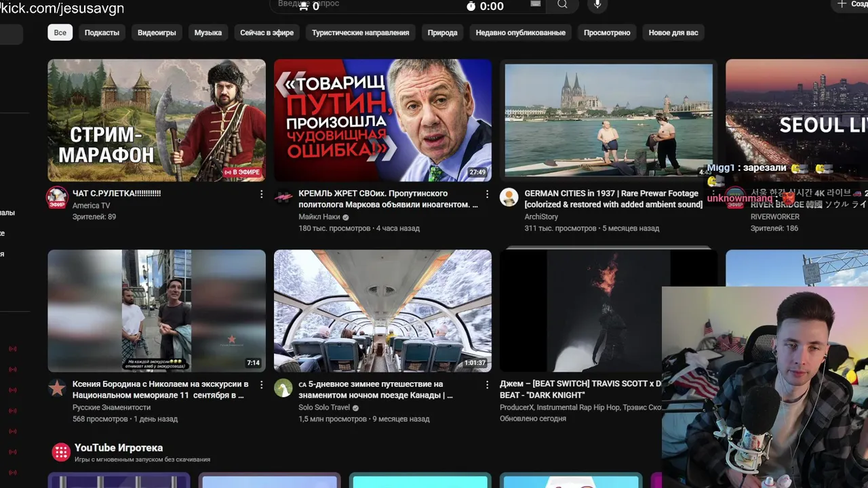Click title ЧАТ С.РУЛЕТКА

point(117,193)
